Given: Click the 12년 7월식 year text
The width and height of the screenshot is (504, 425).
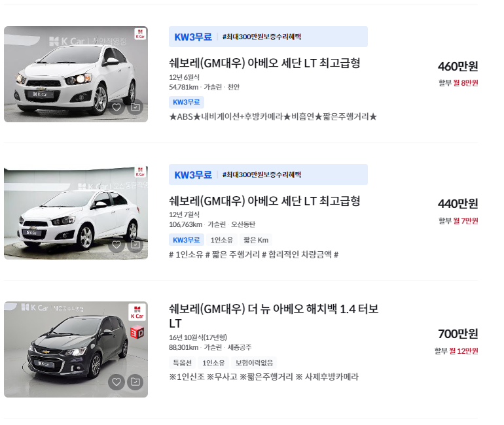Looking at the screenshot, I should [184, 214].
